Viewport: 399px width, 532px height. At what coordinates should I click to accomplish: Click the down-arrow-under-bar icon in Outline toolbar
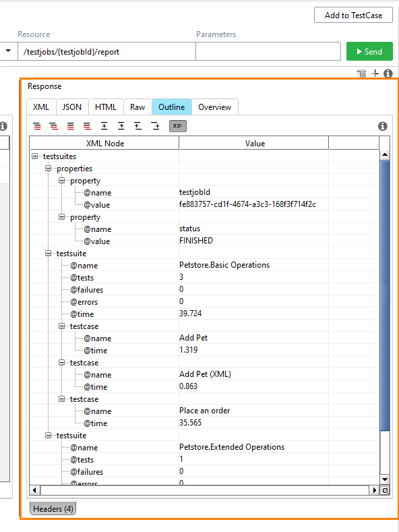[104, 126]
